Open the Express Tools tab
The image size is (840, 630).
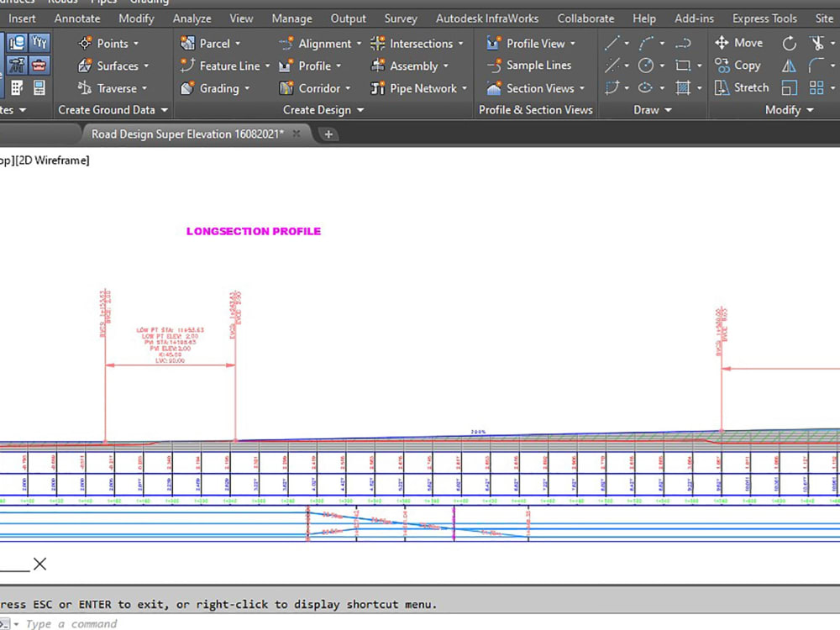coord(764,18)
